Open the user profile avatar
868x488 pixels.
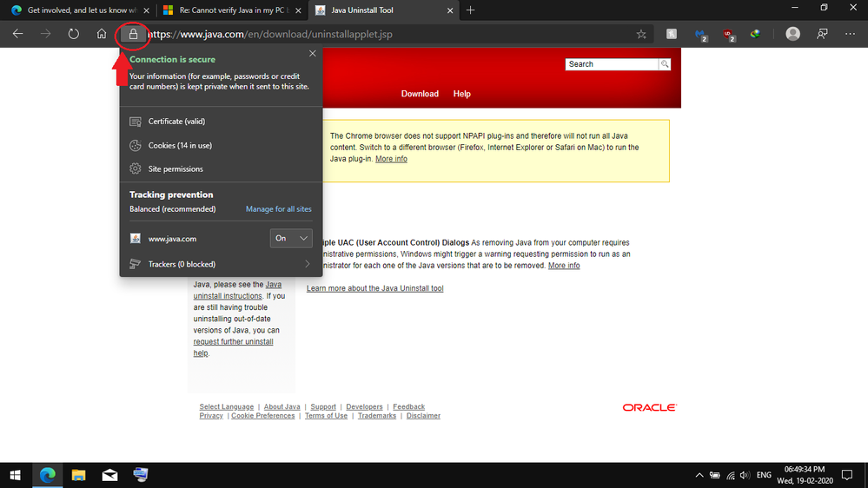tap(792, 35)
